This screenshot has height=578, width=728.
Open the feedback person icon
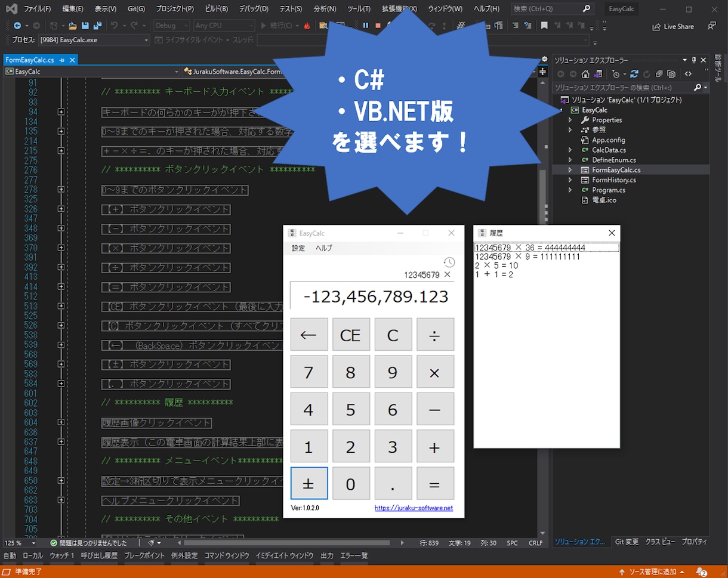(711, 26)
